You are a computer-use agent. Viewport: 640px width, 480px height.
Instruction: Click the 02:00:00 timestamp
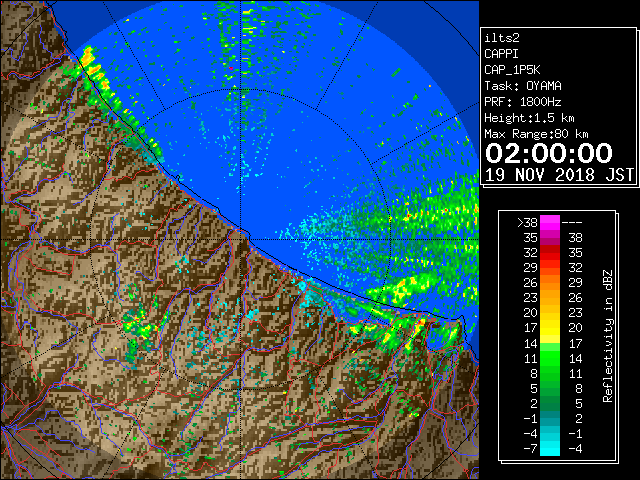(x=549, y=153)
